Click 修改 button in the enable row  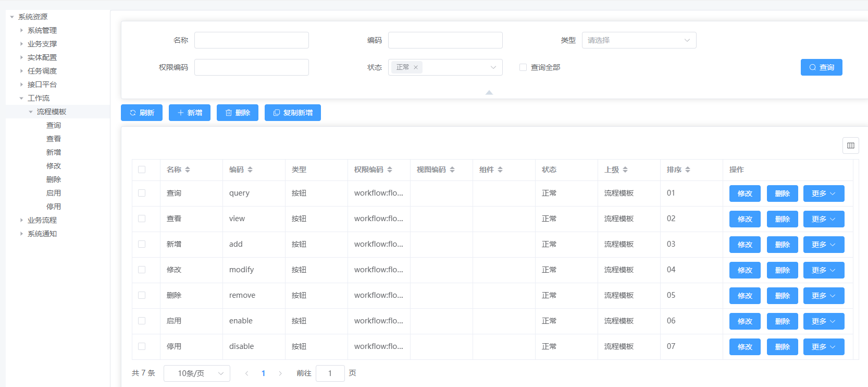point(745,321)
